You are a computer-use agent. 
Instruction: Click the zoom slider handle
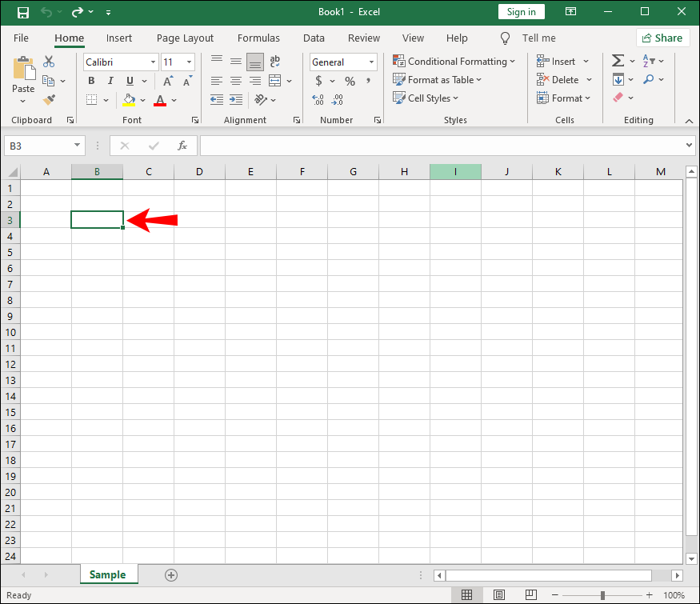point(602,595)
